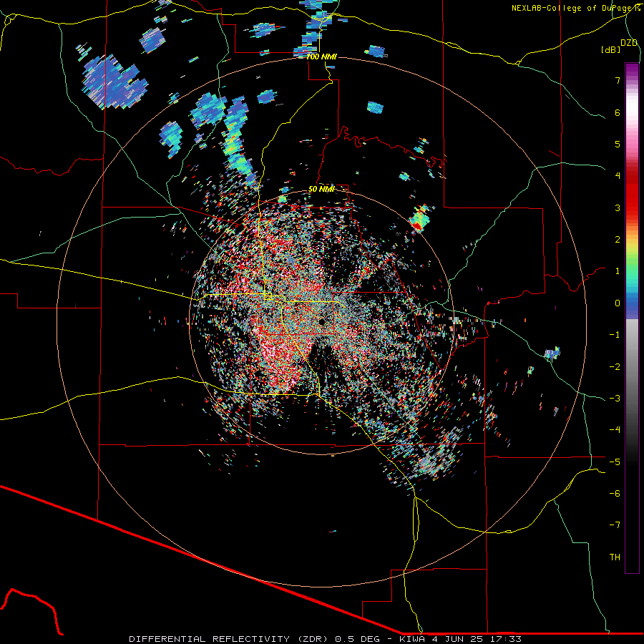Select the -2 tick label on colorbar
This screenshot has height=644, width=644.
pyautogui.click(x=615, y=367)
